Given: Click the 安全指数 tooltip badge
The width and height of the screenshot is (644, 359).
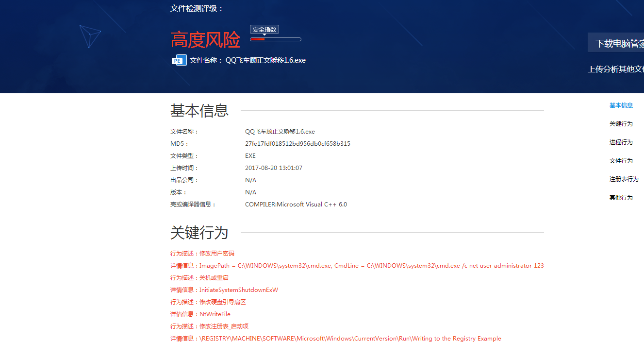Looking at the screenshot, I should tap(264, 30).
